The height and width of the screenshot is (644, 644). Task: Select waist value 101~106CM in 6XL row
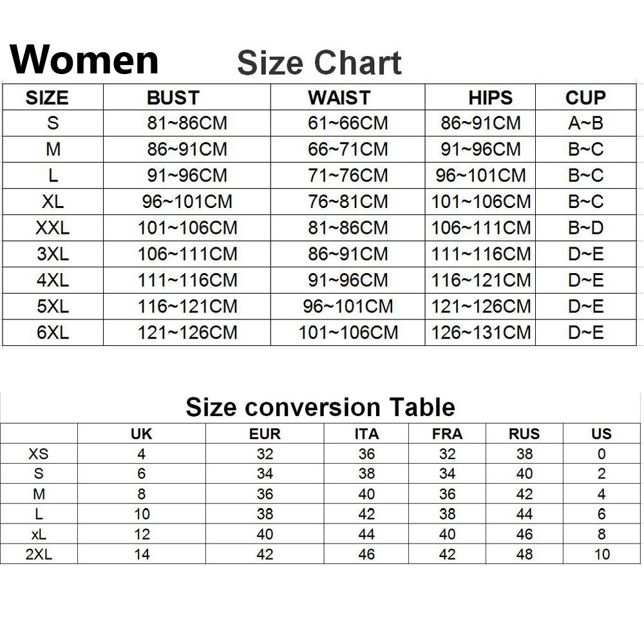click(x=348, y=333)
